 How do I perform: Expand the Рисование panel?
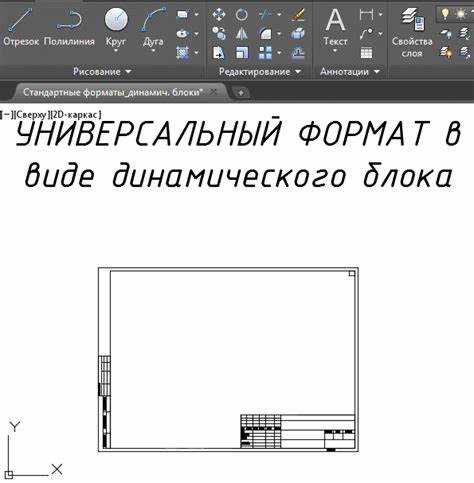click(x=102, y=71)
